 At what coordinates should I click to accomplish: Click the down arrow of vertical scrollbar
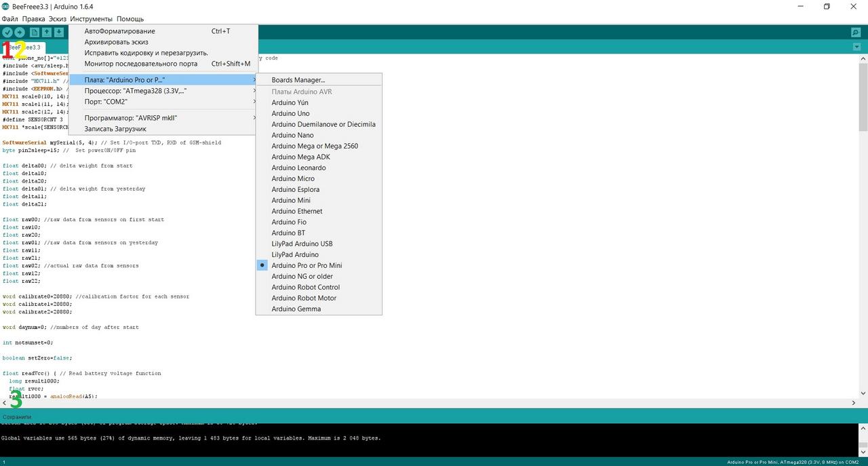point(863,393)
